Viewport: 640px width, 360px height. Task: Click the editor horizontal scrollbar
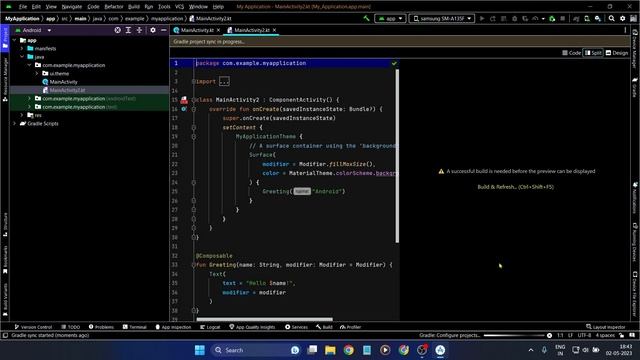pos(264,320)
